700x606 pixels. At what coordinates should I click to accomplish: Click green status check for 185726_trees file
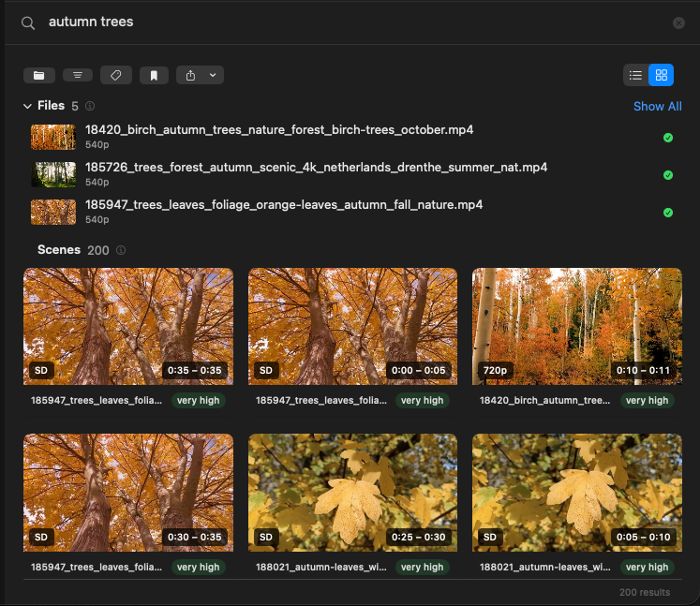[x=668, y=175]
